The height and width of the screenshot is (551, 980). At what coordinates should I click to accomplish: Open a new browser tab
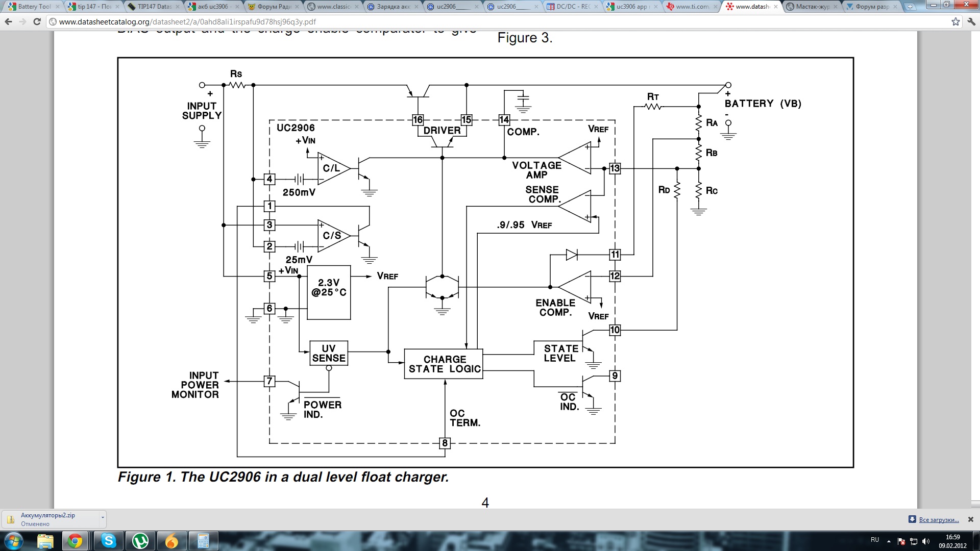coord(910,7)
